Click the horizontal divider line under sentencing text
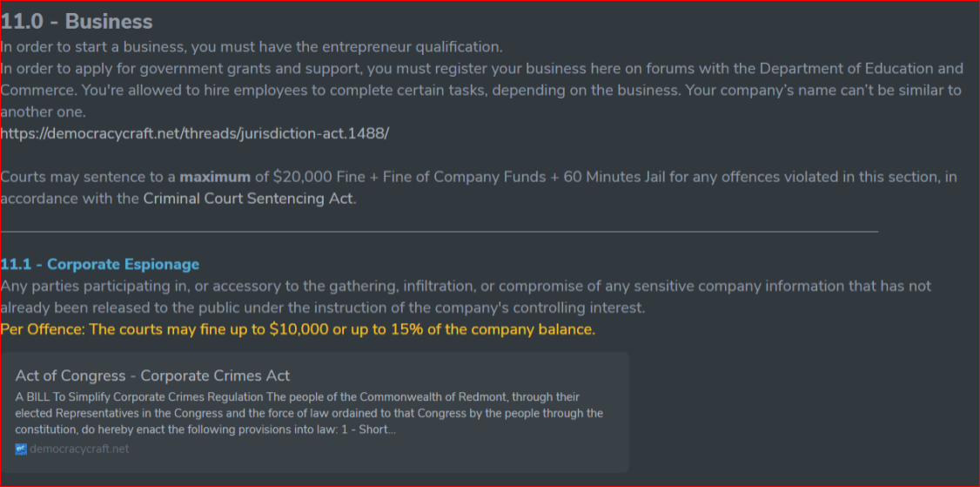The width and height of the screenshot is (980, 487). coord(440,231)
